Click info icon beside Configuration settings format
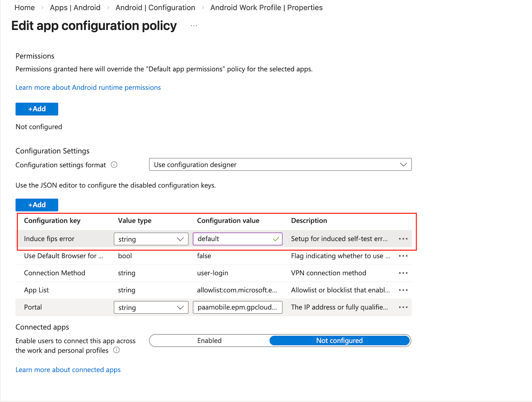 click(114, 165)
